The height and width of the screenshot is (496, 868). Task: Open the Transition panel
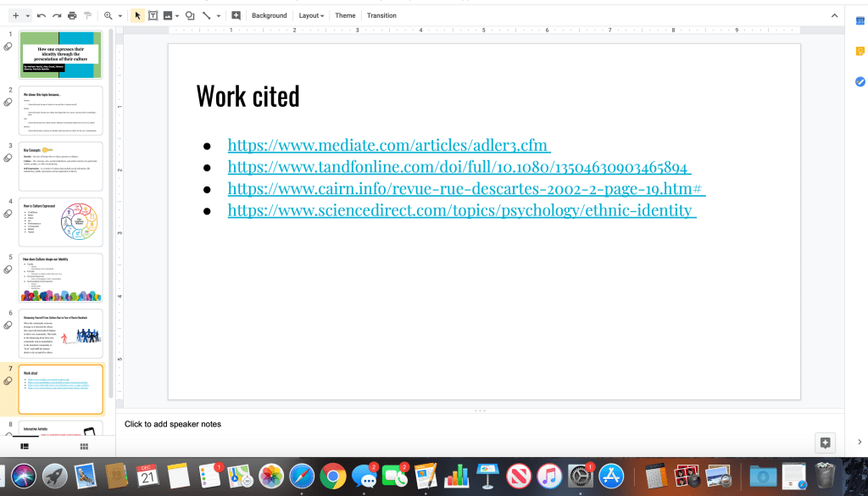tap(381, 15)
